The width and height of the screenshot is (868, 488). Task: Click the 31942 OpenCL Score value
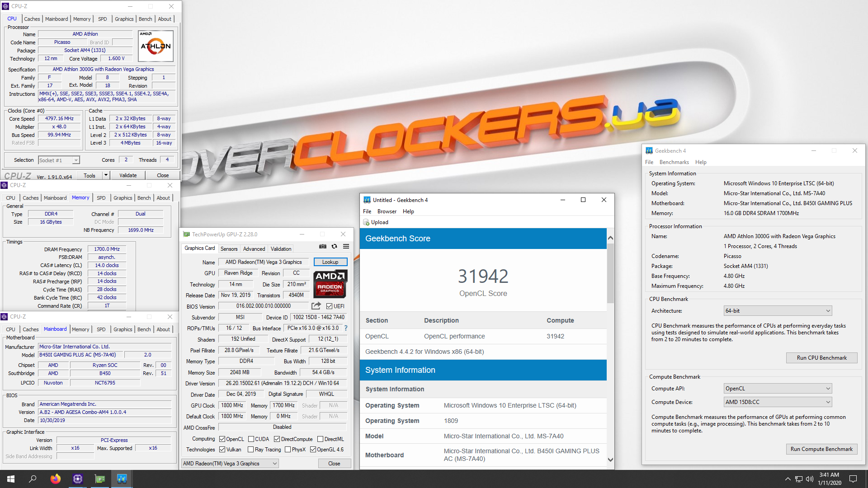click(483, 276)
